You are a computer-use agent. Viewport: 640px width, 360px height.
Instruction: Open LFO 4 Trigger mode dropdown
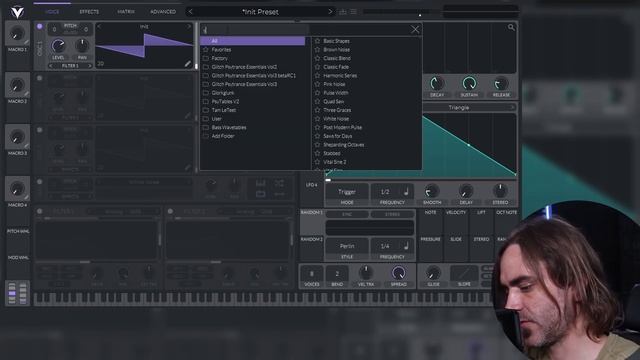[347, 192]
